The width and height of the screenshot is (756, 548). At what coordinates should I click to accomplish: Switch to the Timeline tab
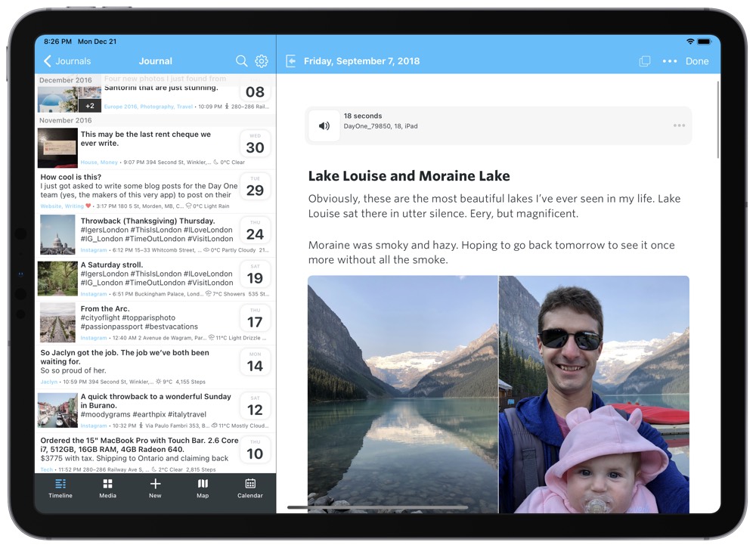60,488
